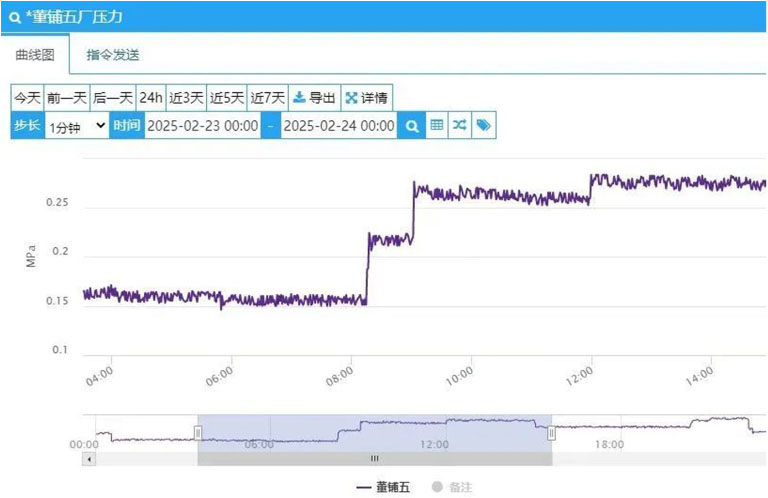
Task: Click the 08:00 axis label on main chart
Action: click(x=339, y=377)
